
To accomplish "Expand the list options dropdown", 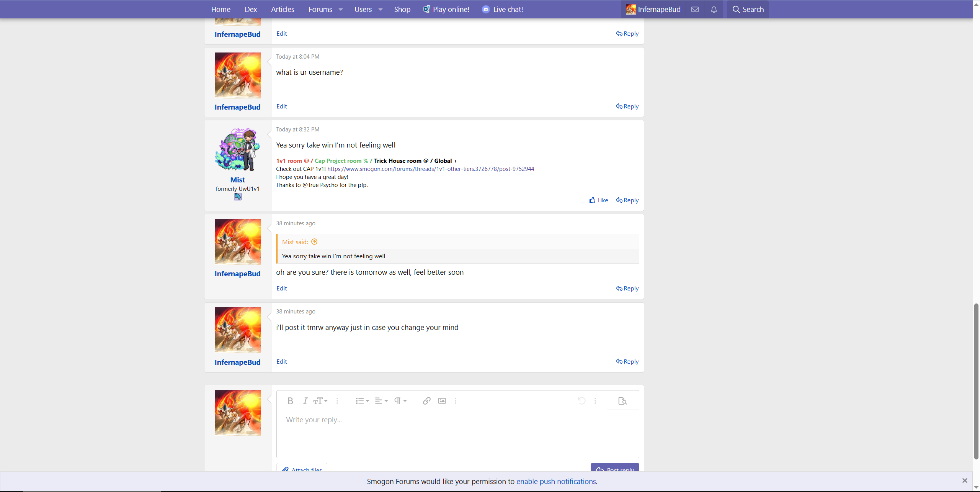I will tap(362, 401).
